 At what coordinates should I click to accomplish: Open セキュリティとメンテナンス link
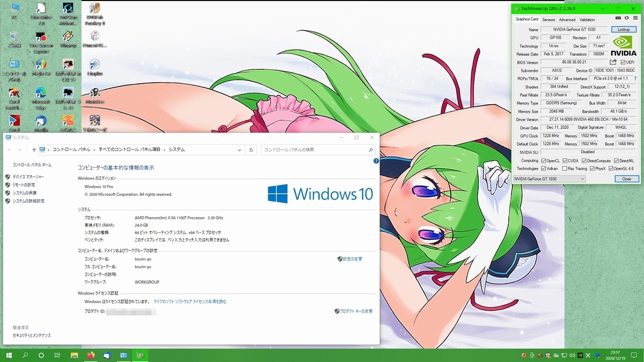click(x=32, y=335)
